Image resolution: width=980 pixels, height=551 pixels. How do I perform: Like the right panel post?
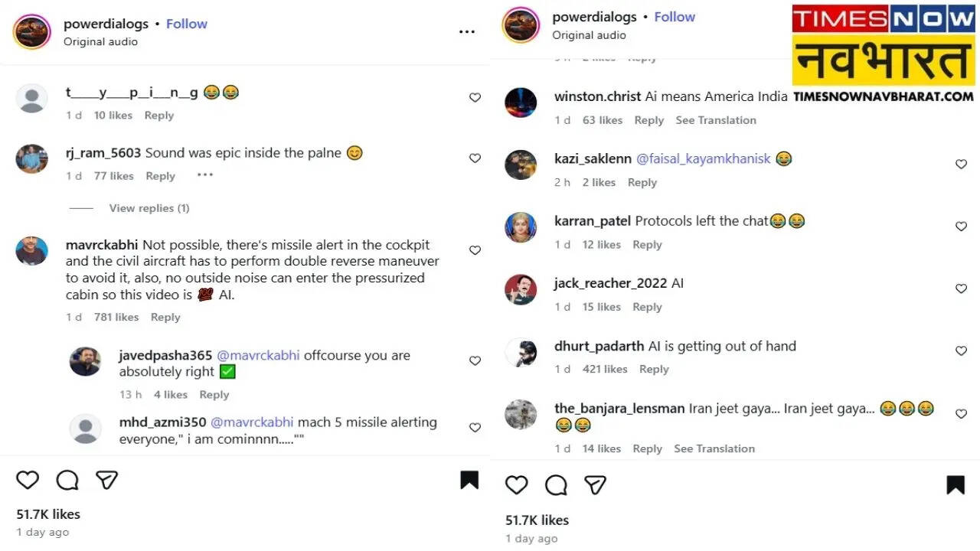[517, 484]
